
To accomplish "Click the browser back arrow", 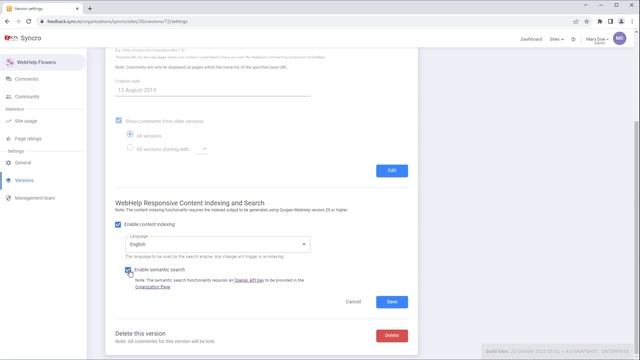I will 7,21.
